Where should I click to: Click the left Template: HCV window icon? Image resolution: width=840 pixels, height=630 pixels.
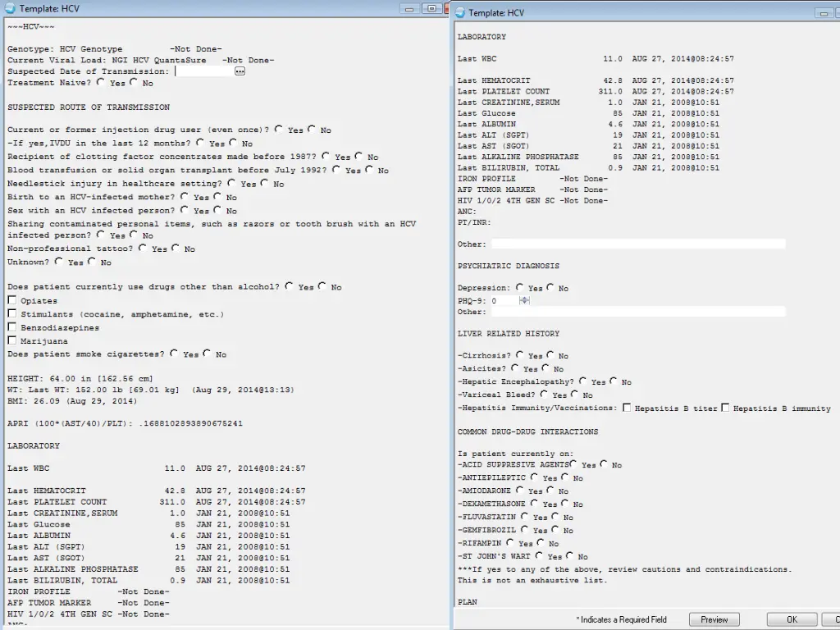tap(10, 8)
